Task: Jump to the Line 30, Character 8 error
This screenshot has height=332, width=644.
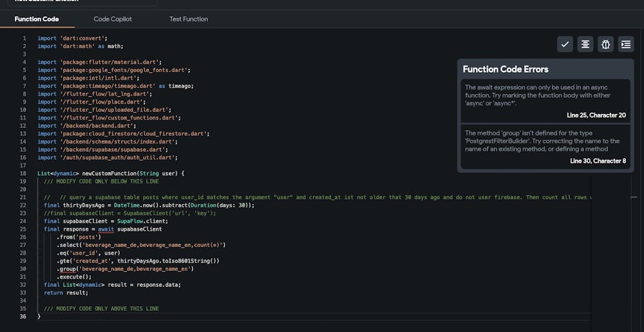Action: tap(598, 161)
